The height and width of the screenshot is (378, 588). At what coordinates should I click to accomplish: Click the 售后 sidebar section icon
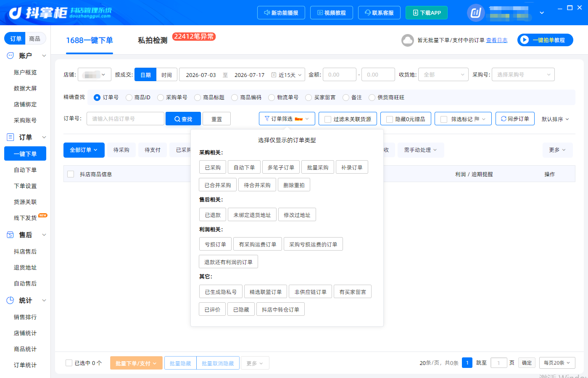11,235
